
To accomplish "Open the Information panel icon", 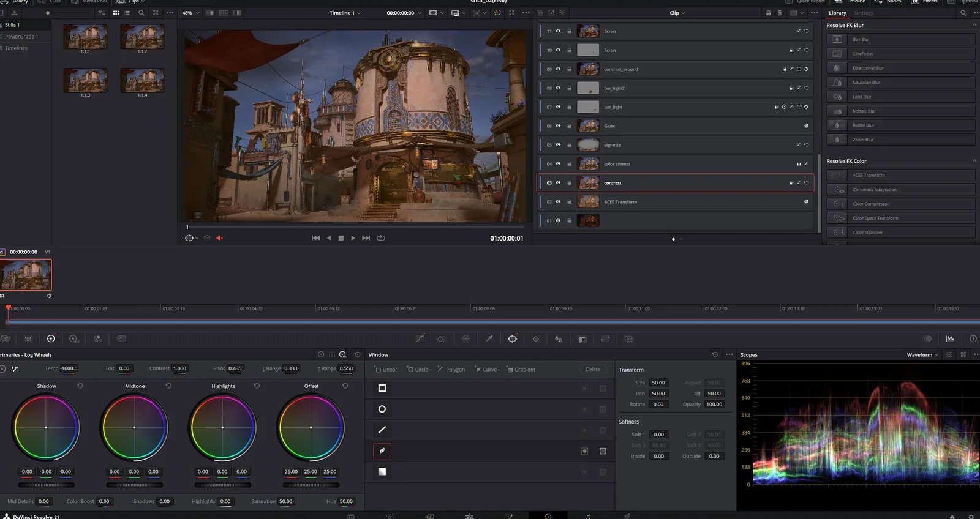I will pos(973,338).
